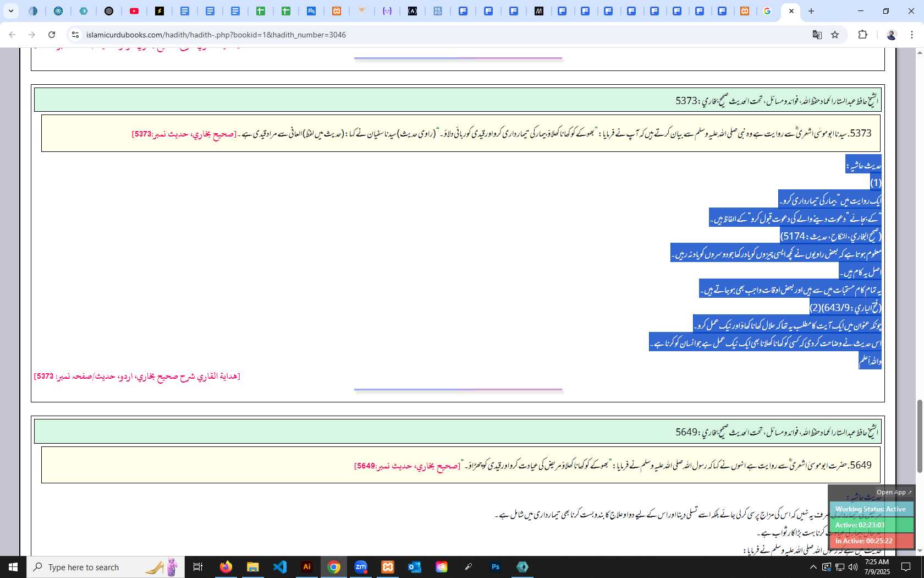Open Adobe Creative Cloud from the taskbar
Viewport: 924px width, 578px height.
pyautogui.click(x=442, y=567)
